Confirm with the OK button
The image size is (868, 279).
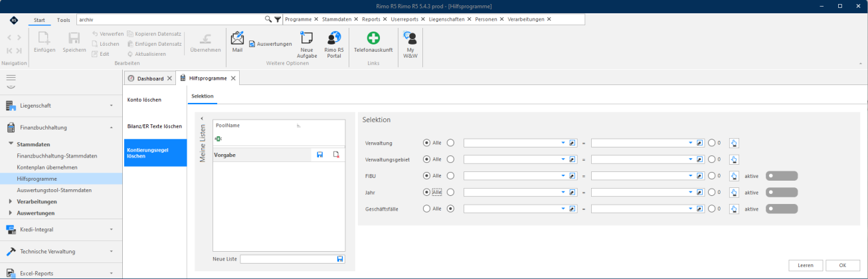point(843,265)
